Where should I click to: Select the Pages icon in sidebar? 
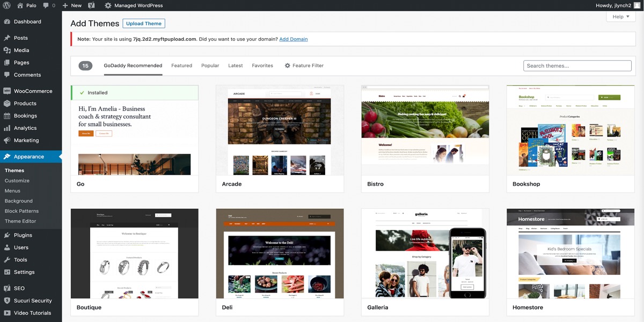[7, 63]
